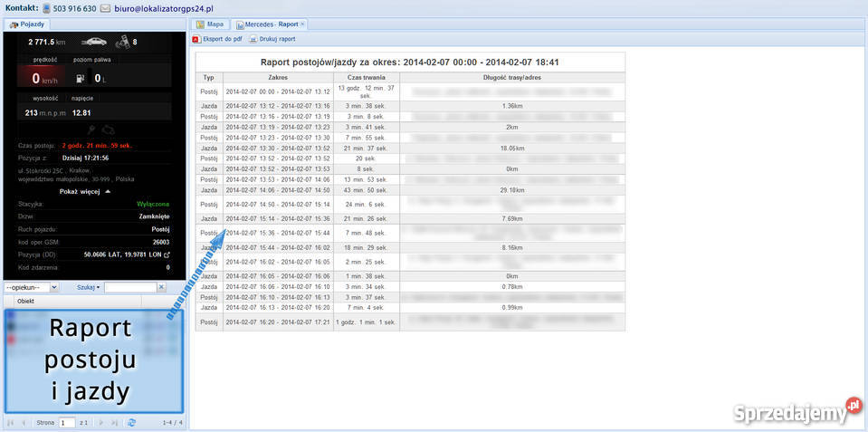This screenshot has height=432, width=868.
Task: Select duration cell 1 godz. 1 min. 1 sek.
Action: (x=366, y=322)
